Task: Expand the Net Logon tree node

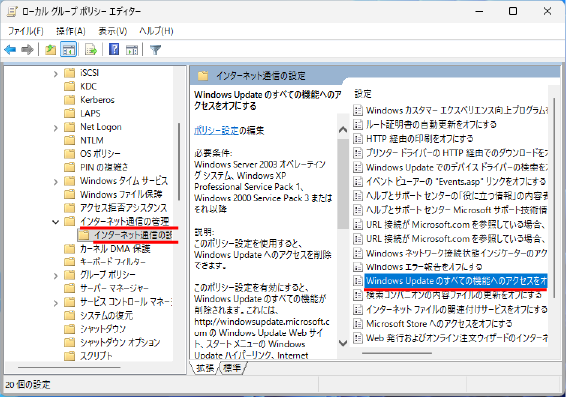Action: tap(55, 128)
